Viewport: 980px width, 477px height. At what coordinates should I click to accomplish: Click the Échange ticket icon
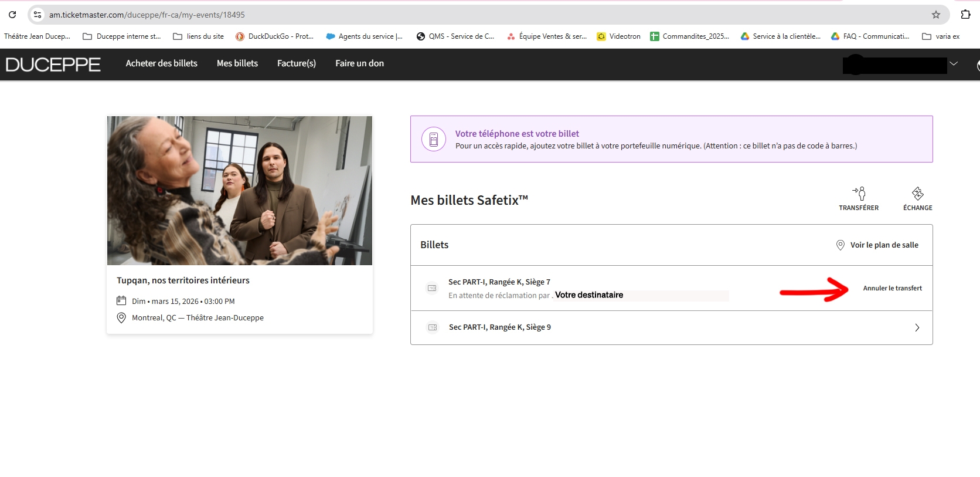(x=917, y=194)
